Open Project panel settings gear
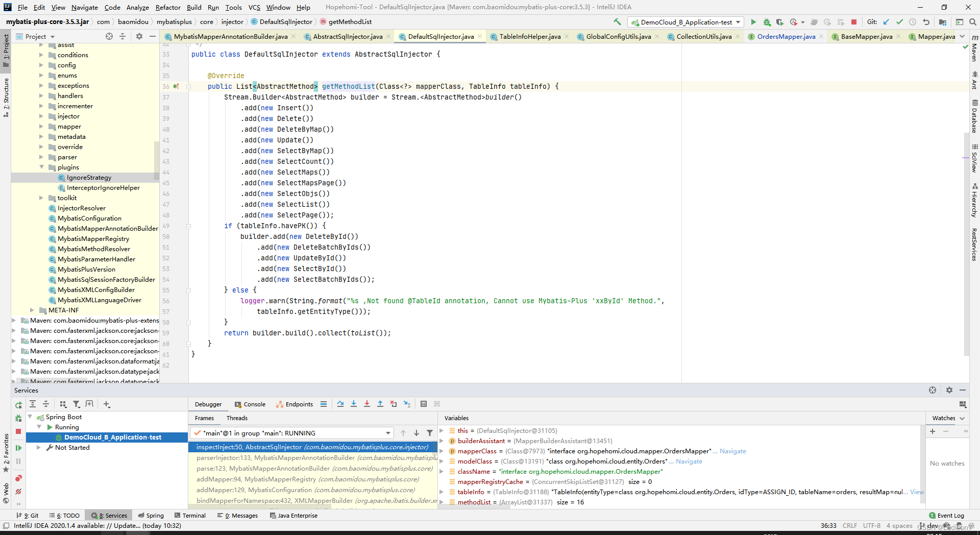Viewport: 980px width, 535px height. coord(139,36)
